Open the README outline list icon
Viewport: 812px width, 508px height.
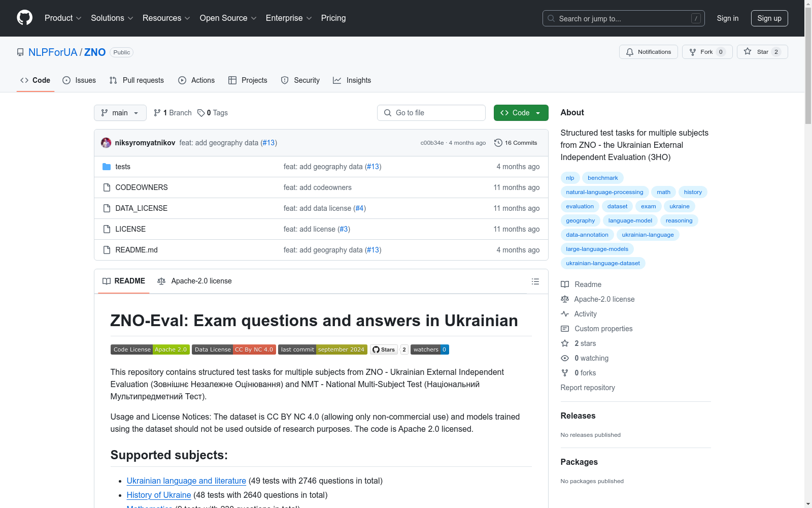click(x=535, y=281)
